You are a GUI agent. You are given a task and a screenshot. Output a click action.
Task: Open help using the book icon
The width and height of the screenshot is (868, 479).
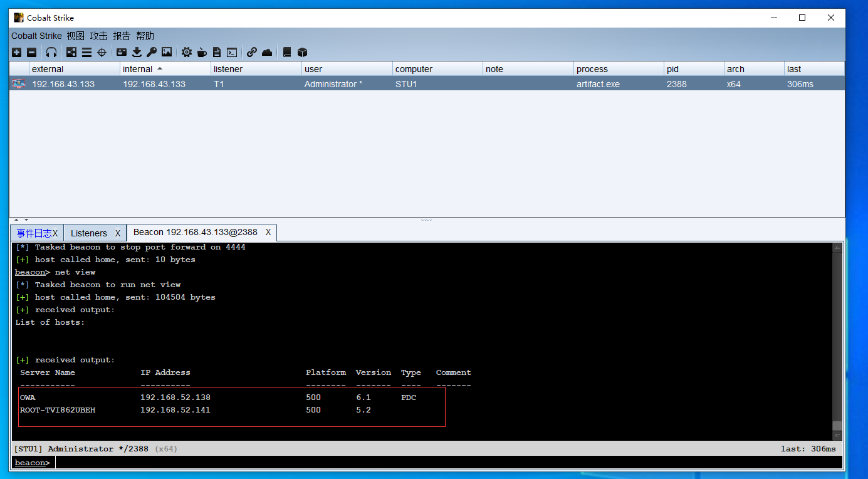click(x=287, y=53)
